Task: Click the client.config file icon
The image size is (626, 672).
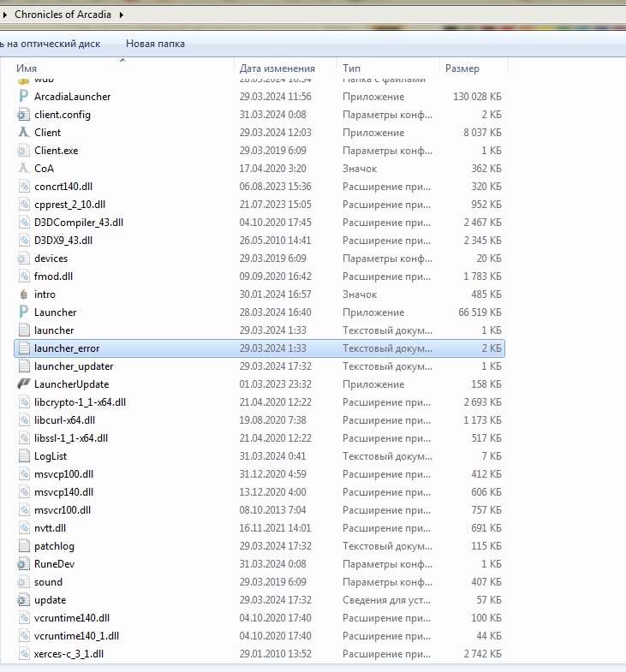Action: click(x=24, y=115)
